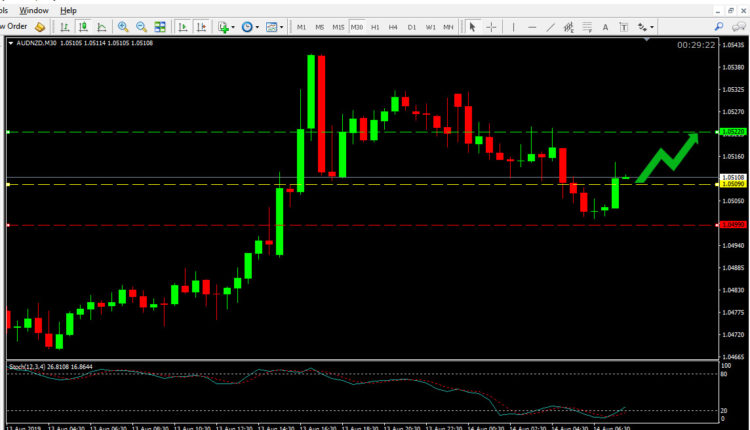
Task: Select the M1 timeframe
Action: [x=301, y=27]
